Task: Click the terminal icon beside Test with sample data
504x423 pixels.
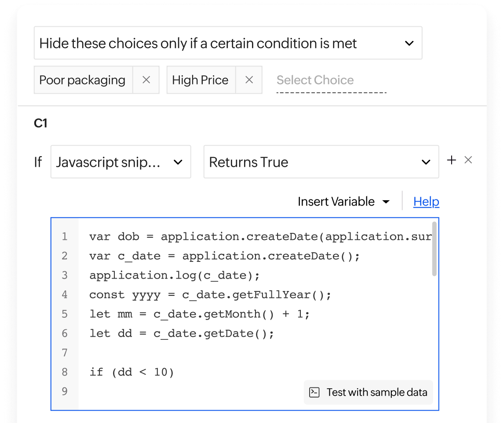Action: [x=314, y=392]
